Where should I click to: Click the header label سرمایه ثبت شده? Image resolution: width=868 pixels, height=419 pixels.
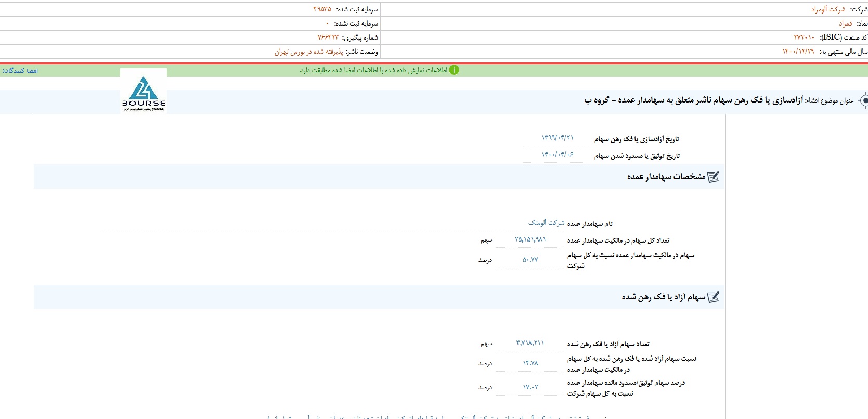pos(357,9)
